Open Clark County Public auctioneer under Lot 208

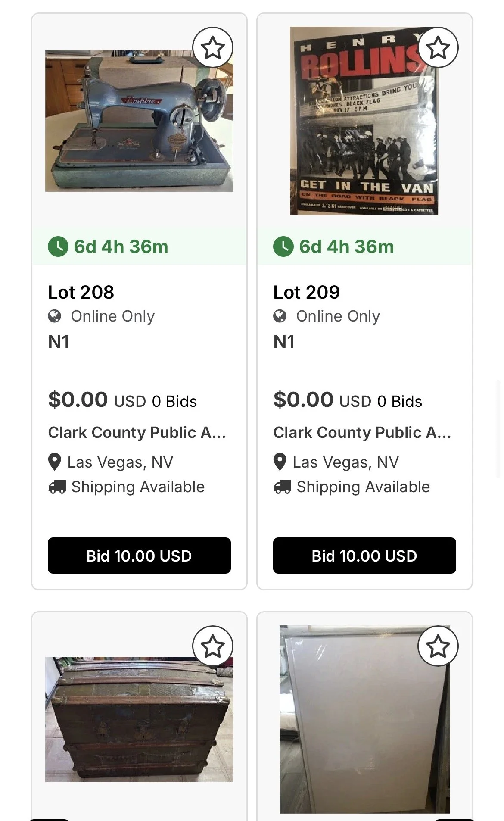[137, 432]
